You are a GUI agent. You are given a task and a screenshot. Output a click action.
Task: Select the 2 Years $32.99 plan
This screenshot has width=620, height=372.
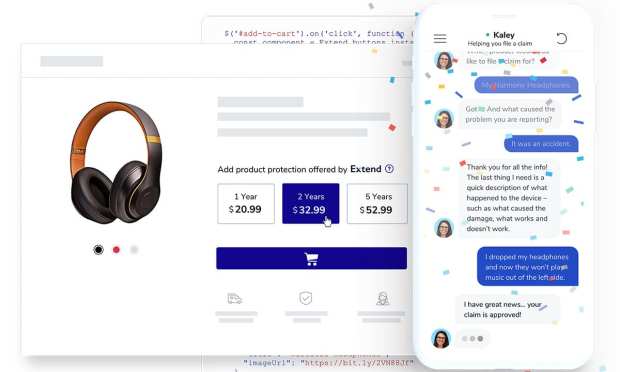pos(311,204)
